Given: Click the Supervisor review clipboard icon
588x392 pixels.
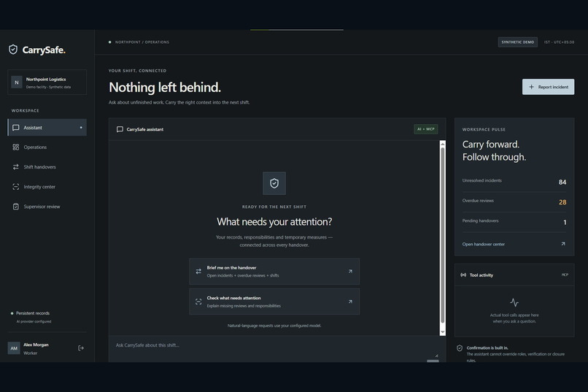Looking at the screenshot, I should pyautogui.click(x=16, y=207).
